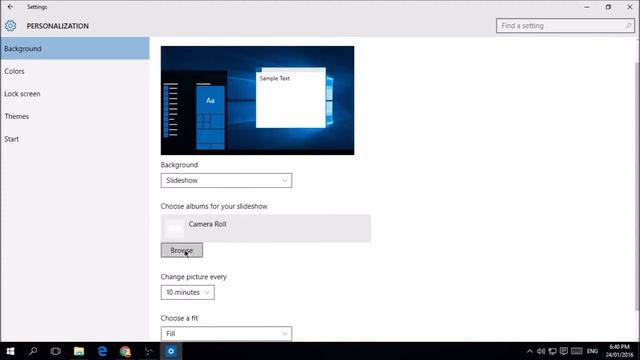Open network status in the tray
Screen dimensions: 640x360
click(x=552, y=351)
